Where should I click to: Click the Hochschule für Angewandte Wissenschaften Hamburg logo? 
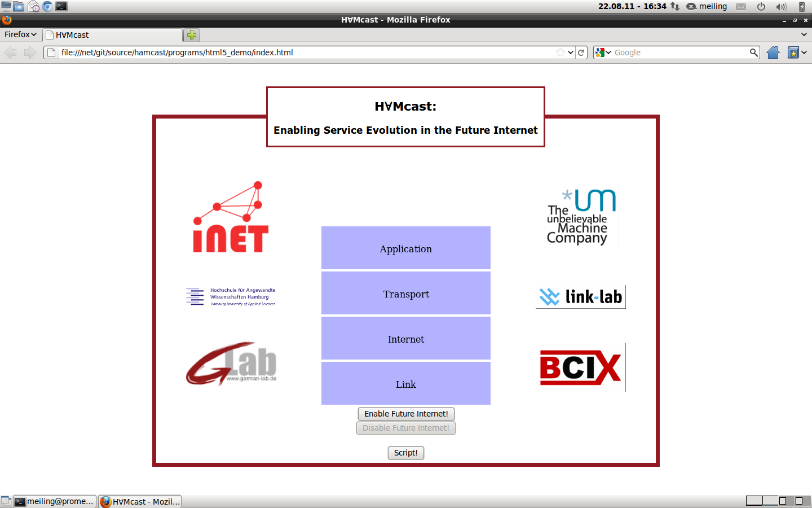pyautogui.click(x=231, y=296)
